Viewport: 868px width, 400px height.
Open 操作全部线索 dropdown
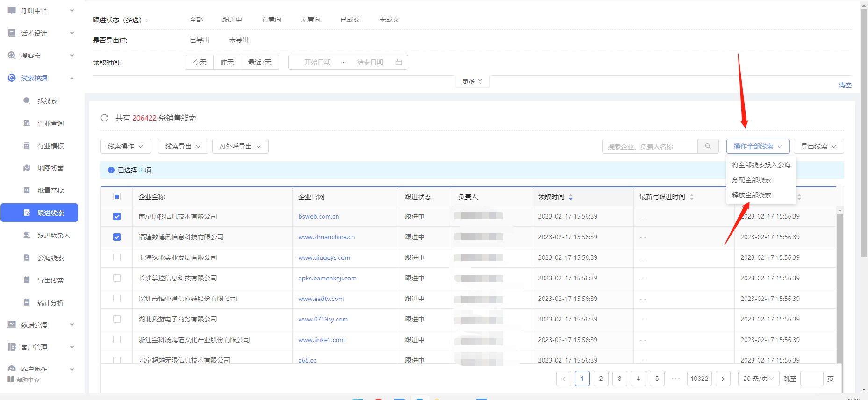tap(758, 146)
